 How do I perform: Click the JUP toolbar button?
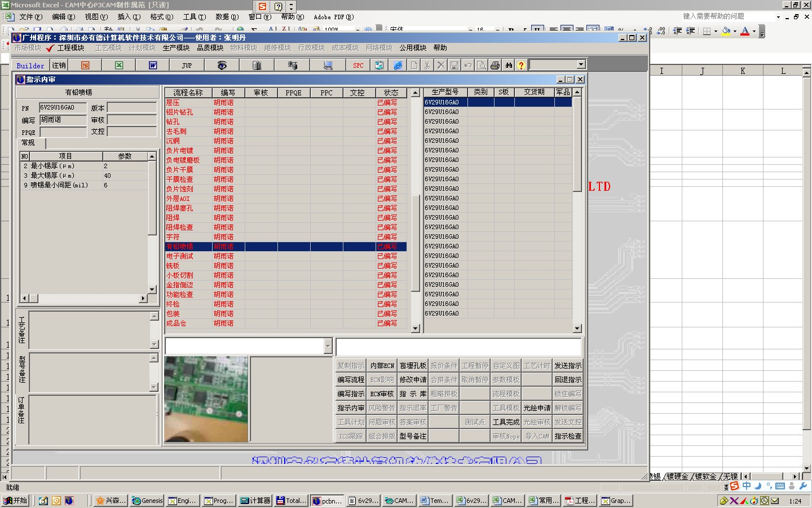[187, 65]
